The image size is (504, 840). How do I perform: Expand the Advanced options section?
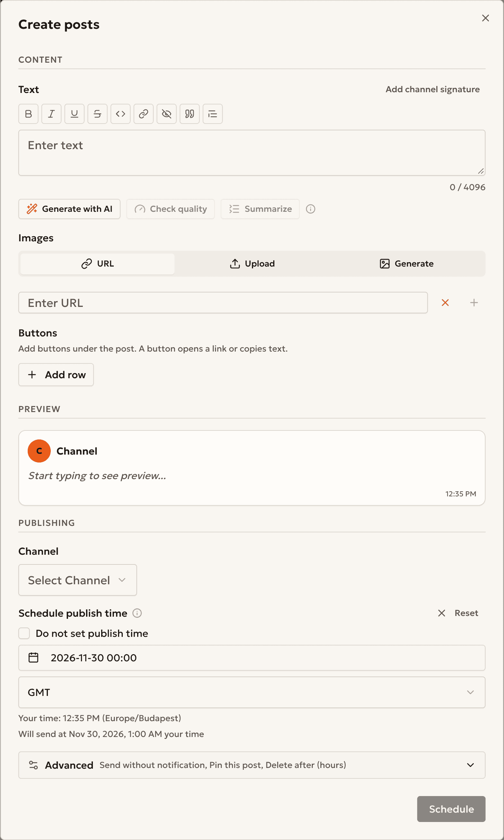pyautogui.click(x=252, y=765)
